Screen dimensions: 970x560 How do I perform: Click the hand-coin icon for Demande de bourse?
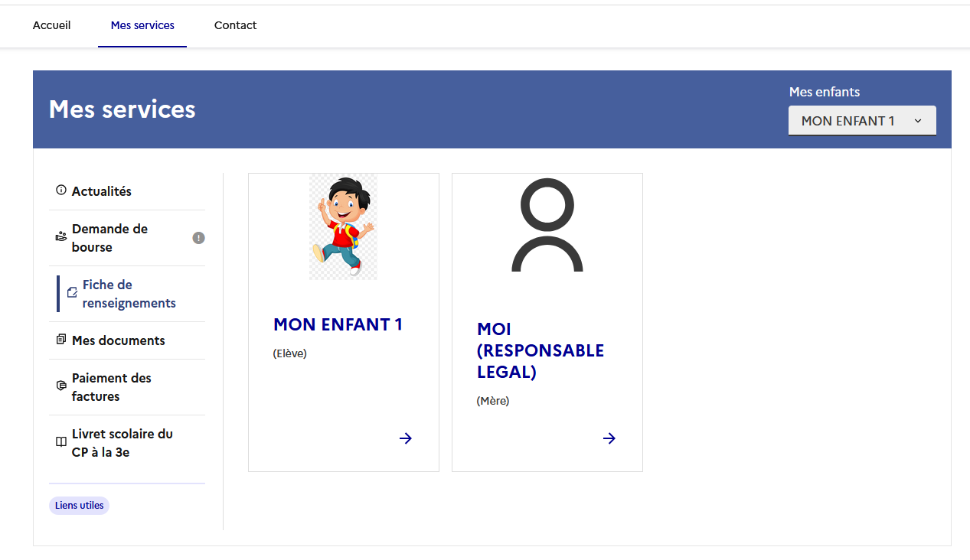(61, 237)
